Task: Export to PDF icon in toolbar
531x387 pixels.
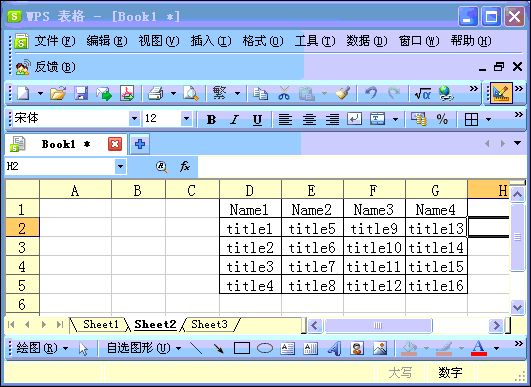Action: coord(127,93)
